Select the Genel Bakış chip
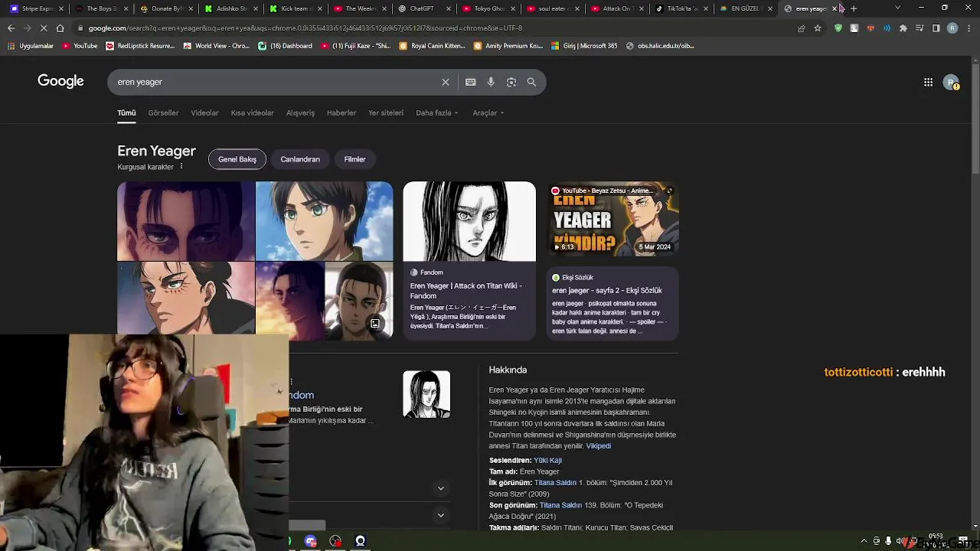Image resolution: width=980 pixels, height=551 pixels. click(x=237, y=159)
